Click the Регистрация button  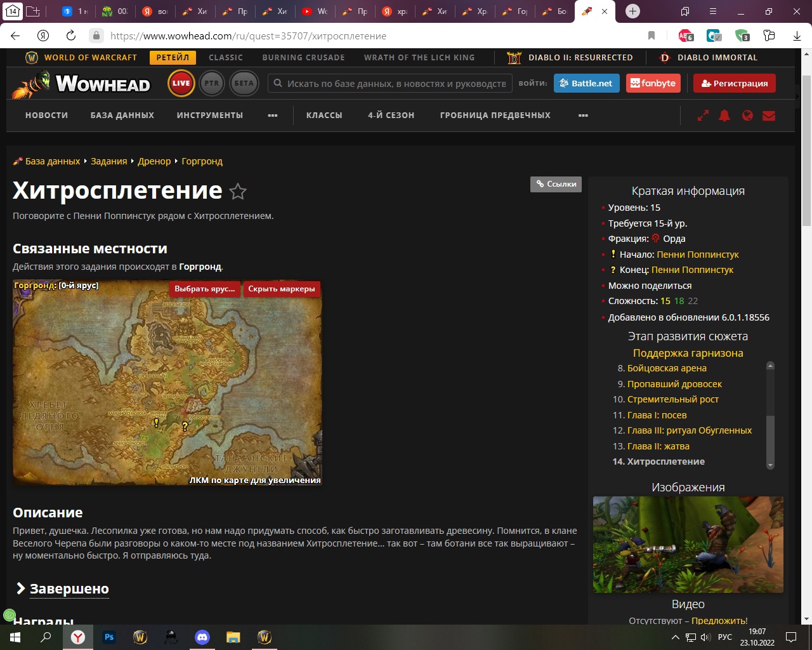pyautogui.click(x=734, y=83)
